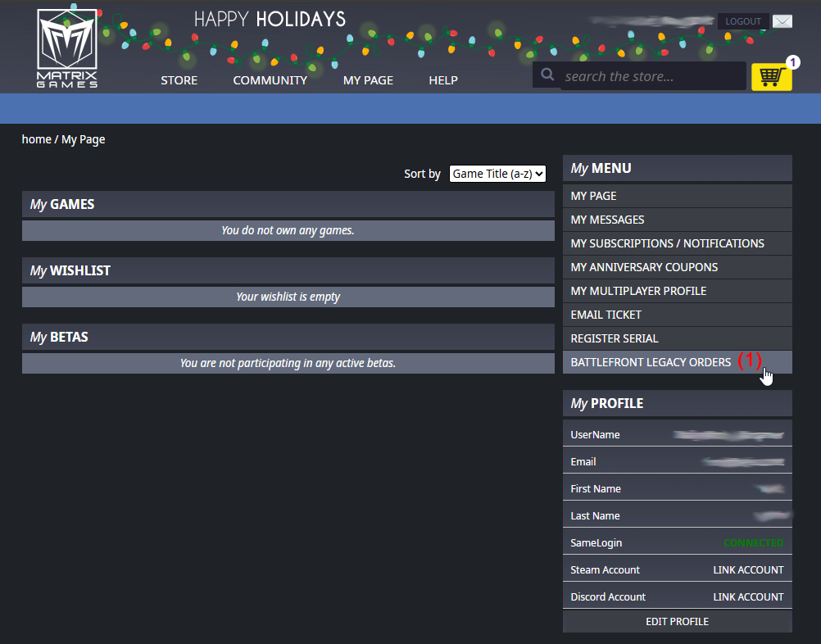
Task: Click the Steam Account label
Action: pos(606,569)
